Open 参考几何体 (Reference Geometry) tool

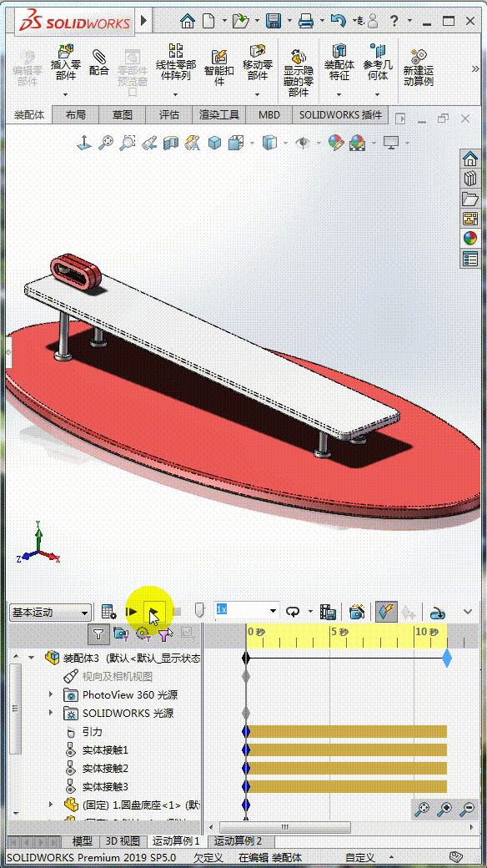pos(378,63)
